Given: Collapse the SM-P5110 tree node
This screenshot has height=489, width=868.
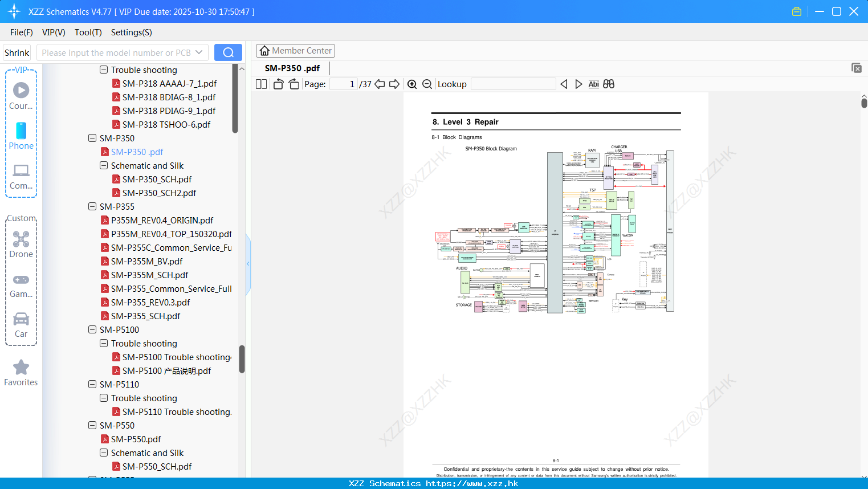Looking at the screenshot, I should pyautogui.click(x=92, y=384).
